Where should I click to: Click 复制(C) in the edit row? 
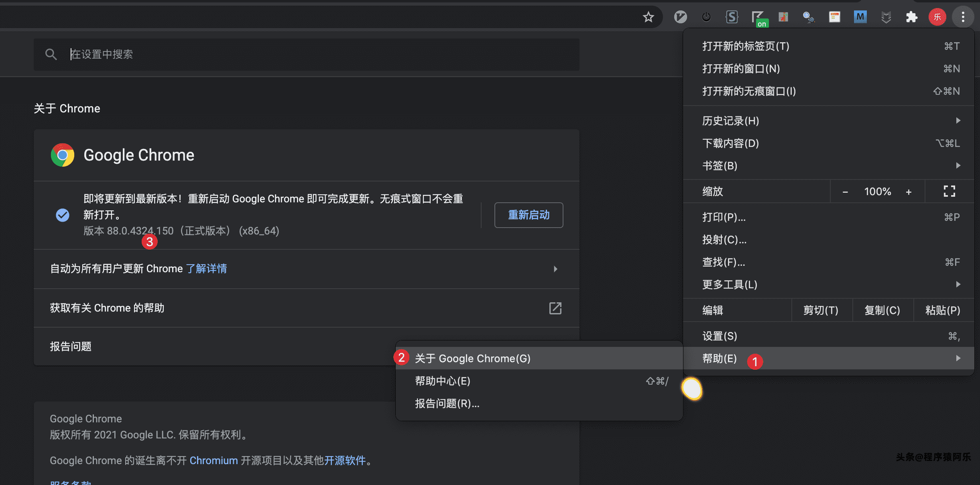(882, 310)
